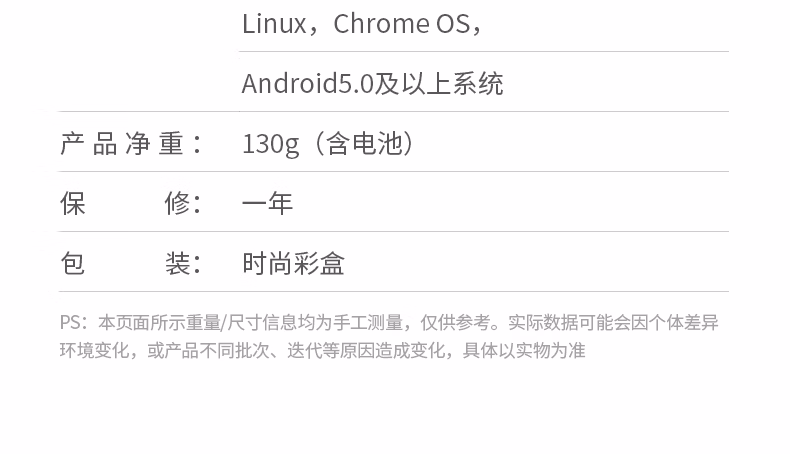Click the 时尚彩盒 packaging value
The width and height of the screenshot is (790, 454).
point(293,264)
